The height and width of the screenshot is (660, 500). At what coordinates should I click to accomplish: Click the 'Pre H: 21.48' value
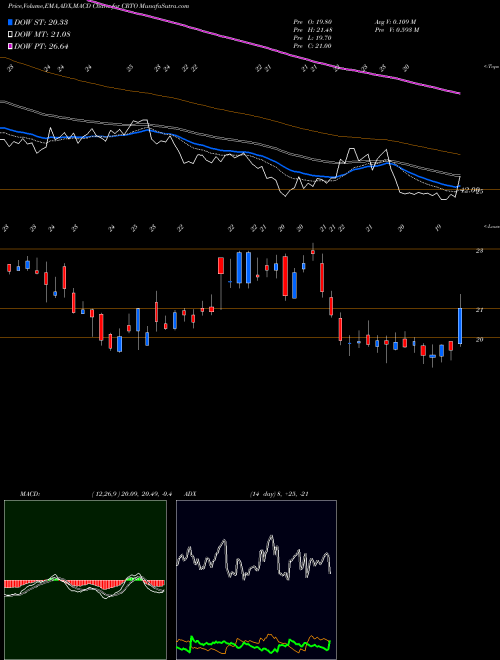click(x=312, y=30)
